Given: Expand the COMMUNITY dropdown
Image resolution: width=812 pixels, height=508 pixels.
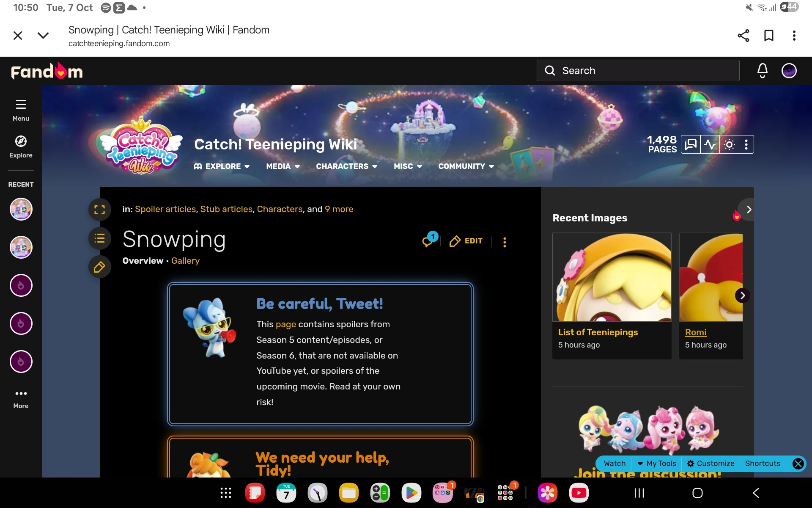Looking at the screenshot, I should tap(466, 166).
